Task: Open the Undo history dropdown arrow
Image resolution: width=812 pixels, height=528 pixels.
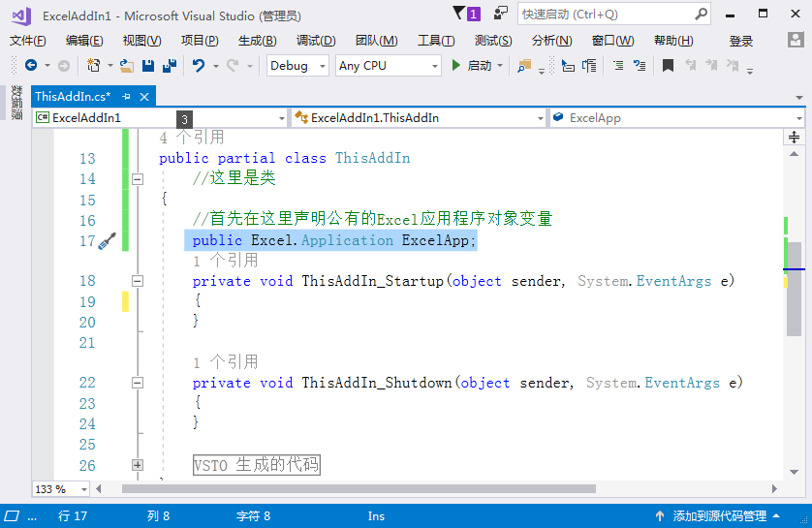Action: pos(215,66)
